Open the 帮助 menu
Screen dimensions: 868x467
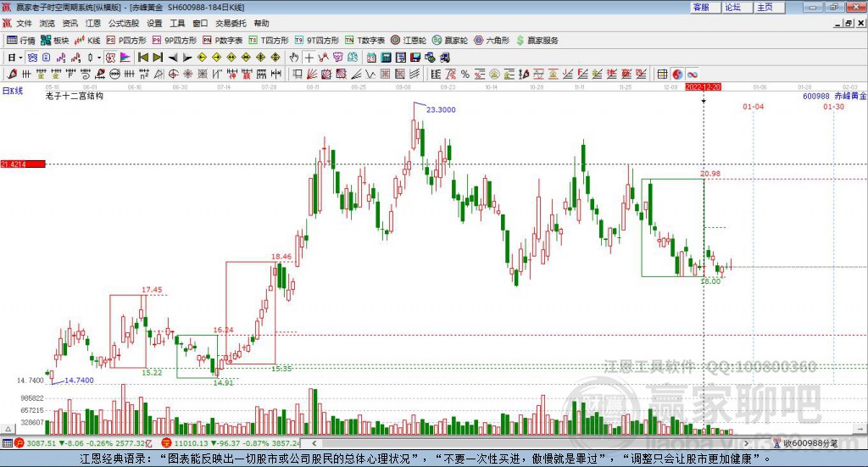click(261, 23)
